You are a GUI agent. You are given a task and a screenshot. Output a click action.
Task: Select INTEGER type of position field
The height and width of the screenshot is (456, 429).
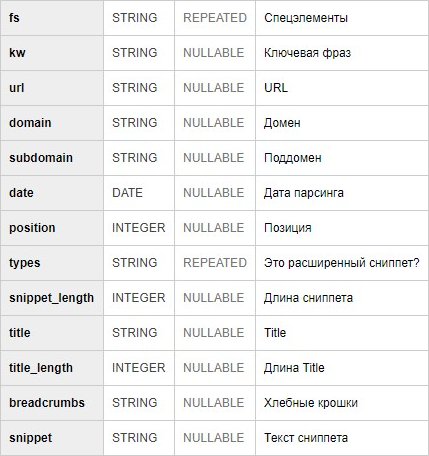139,228
